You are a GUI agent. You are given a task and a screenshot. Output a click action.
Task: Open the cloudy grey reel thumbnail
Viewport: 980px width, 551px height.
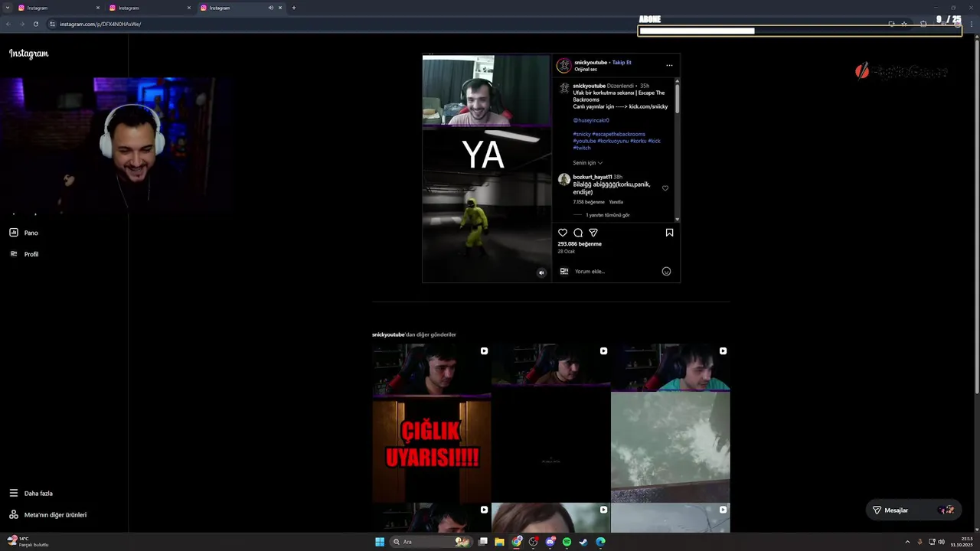[x=670, y=422]
